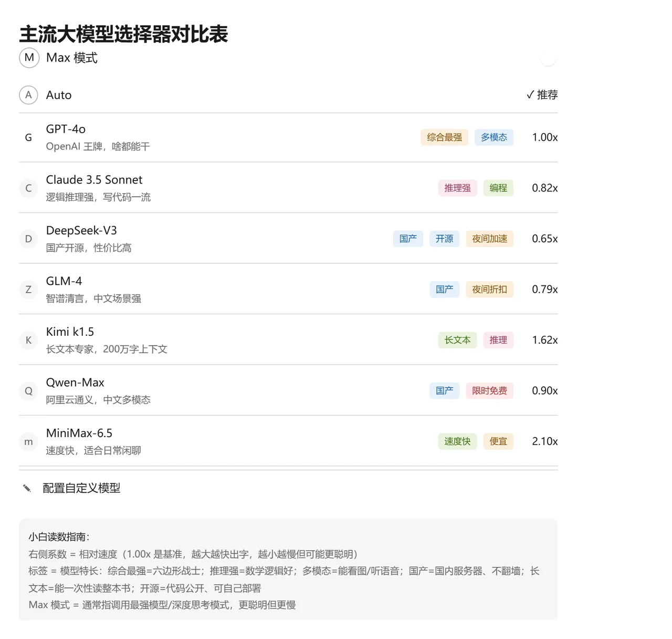The width and height of the screenshot is (672, 639).
Task: Click the 长文本 tag on Kimi row
Action: pos(457,340)
